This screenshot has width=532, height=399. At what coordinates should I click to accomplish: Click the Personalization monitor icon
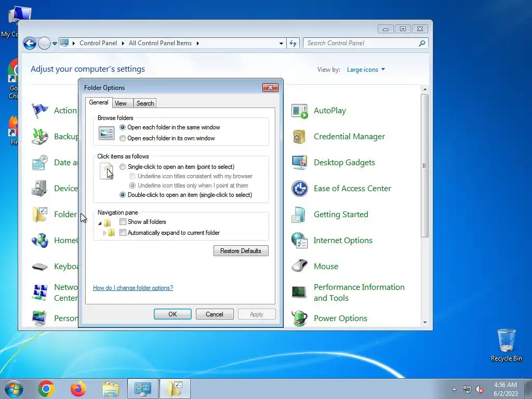40,318
